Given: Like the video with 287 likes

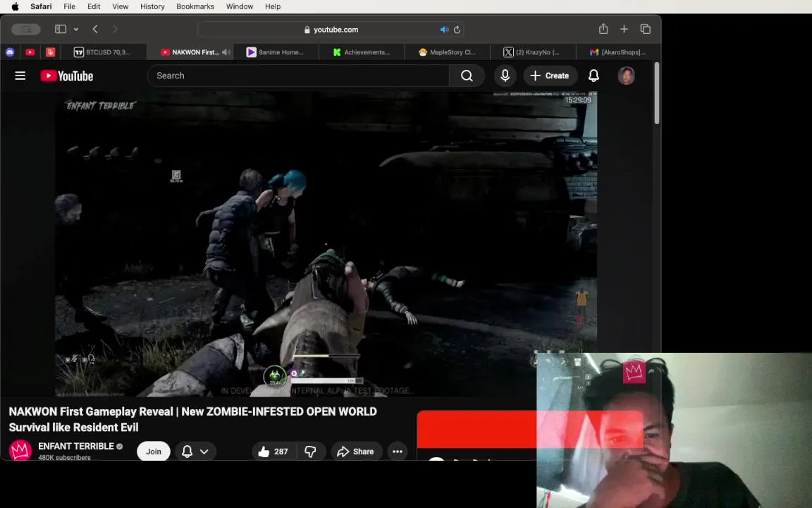Looking at the screenshot, I should pos(273,452).
